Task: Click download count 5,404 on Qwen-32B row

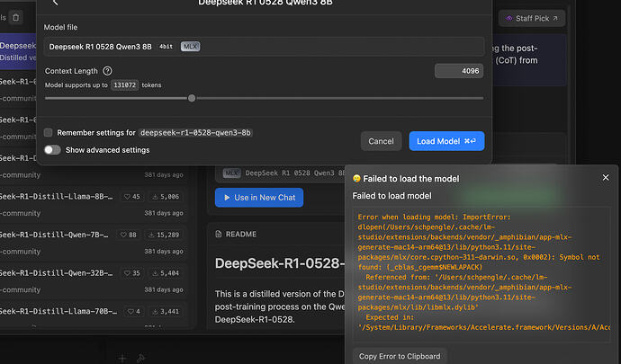Action: [166, 273]
